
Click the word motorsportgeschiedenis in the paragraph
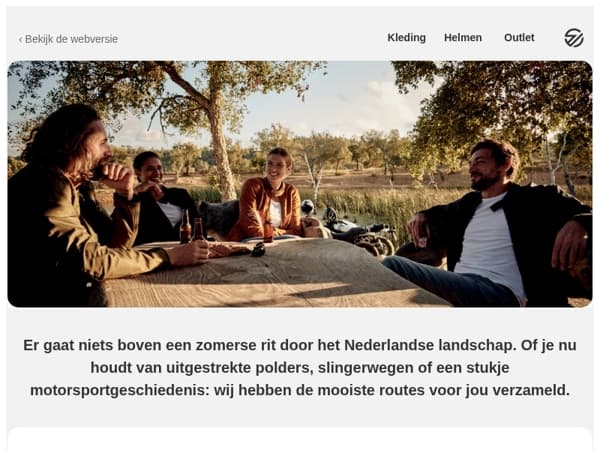click(x=120, y=390)
